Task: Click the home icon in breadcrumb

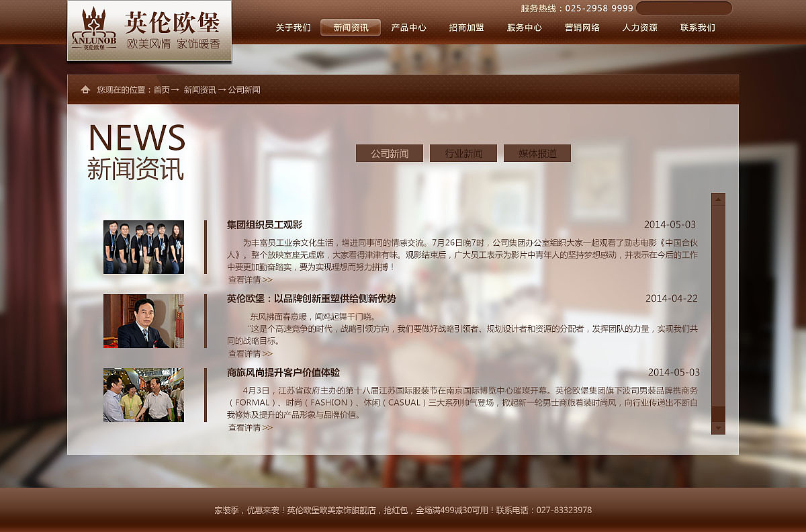Action: [x=85, y=89]
